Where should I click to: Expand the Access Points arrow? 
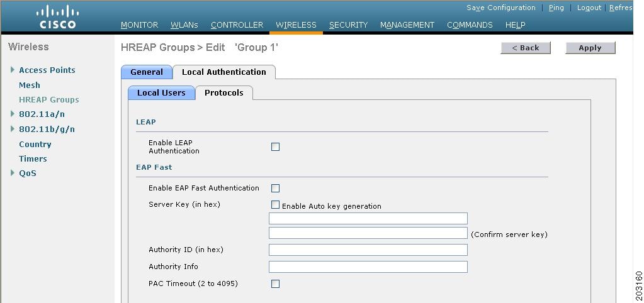click(13, 70)
